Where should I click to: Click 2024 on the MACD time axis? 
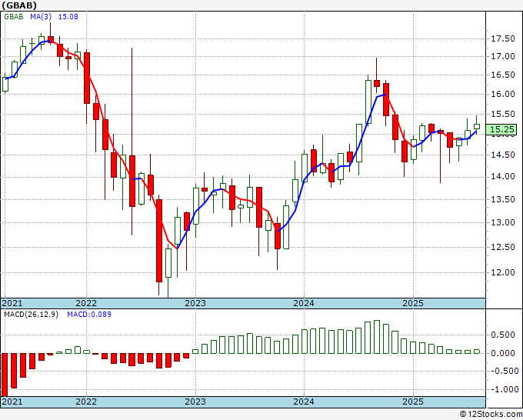[x=304, y=402]
